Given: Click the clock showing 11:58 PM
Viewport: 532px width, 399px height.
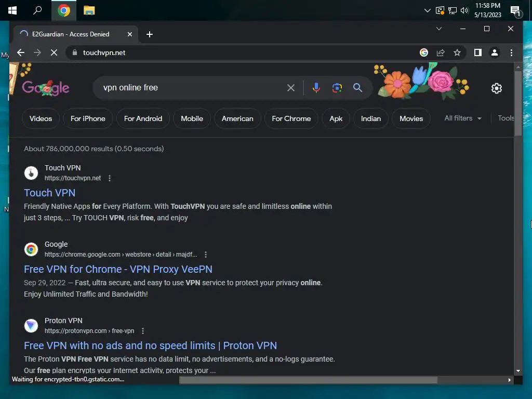Looking at the screenshot, I should pos(487,10).
